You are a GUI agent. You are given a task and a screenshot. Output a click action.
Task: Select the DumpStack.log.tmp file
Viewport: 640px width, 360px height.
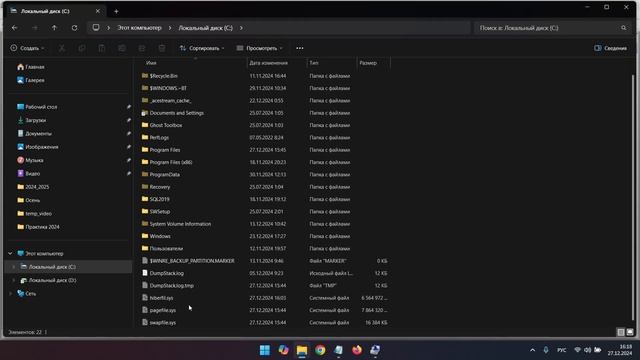[x=264, y=286]
